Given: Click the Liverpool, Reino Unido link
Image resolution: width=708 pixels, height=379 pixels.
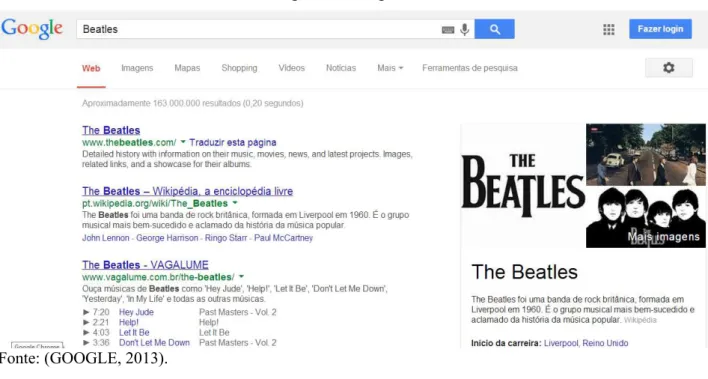Looking at the screenshot, I should click(x=586, y=343).
